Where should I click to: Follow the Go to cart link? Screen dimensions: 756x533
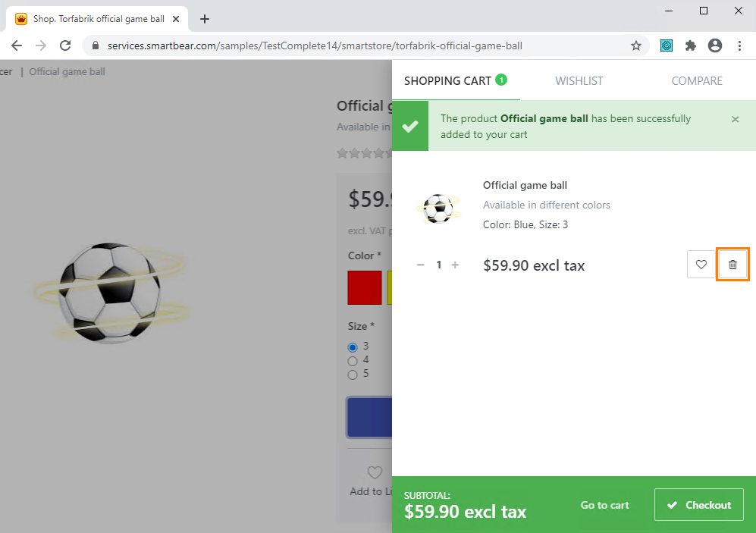(x=604, y=504)
